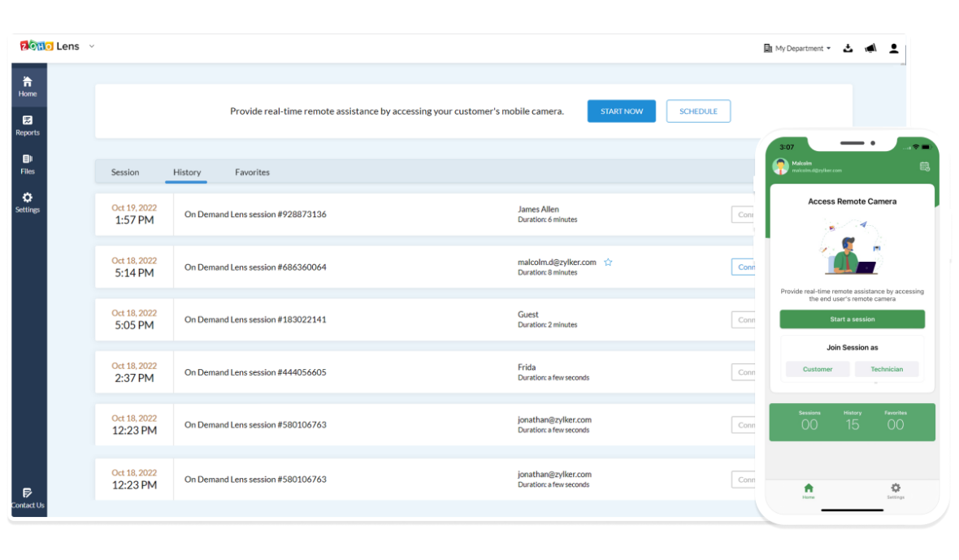Image resolution: width=959 pixels, height=560 pixels.
Task: Tap Home icon in phone bottom bar
Action: coord(809,491)
